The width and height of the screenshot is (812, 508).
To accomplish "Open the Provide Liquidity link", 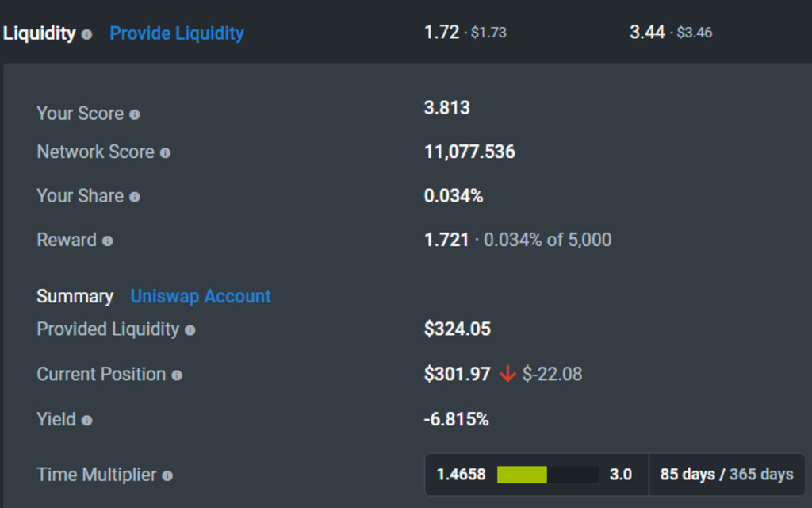I will pyautogui.click(x=177, y=33).
